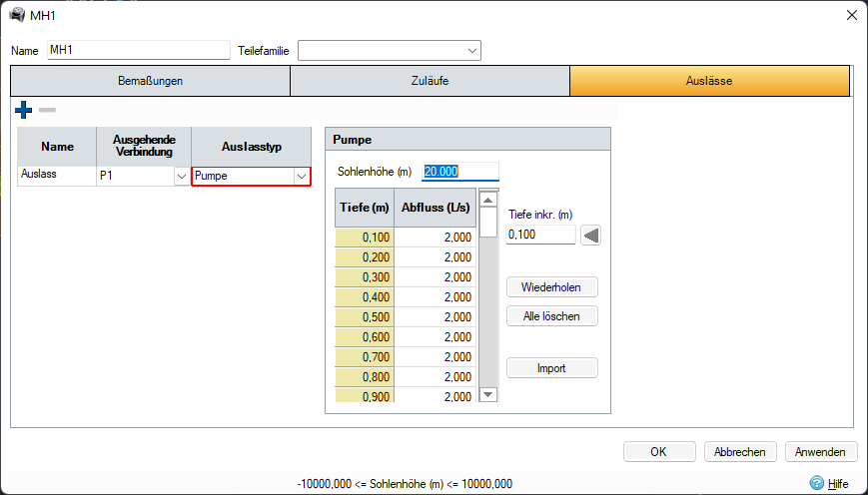Click the Abfluss value in the 0,700 row
This screenshot has height=495, width=868.
click(x=435, y=356)
